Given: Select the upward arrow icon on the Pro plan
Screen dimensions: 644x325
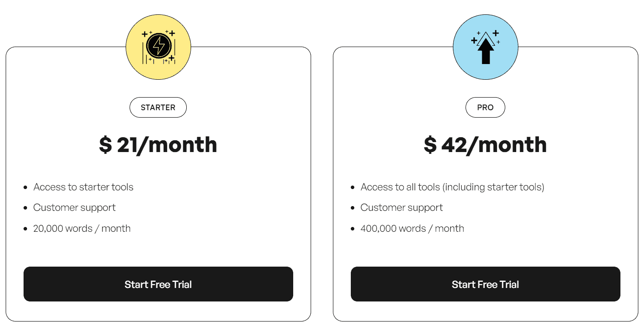Looking at the screenshot, I should pos(486,50).
